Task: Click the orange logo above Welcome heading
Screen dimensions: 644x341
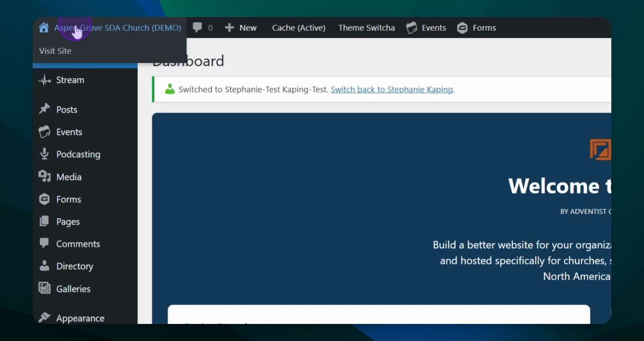Action: click(x=600, y=150)
